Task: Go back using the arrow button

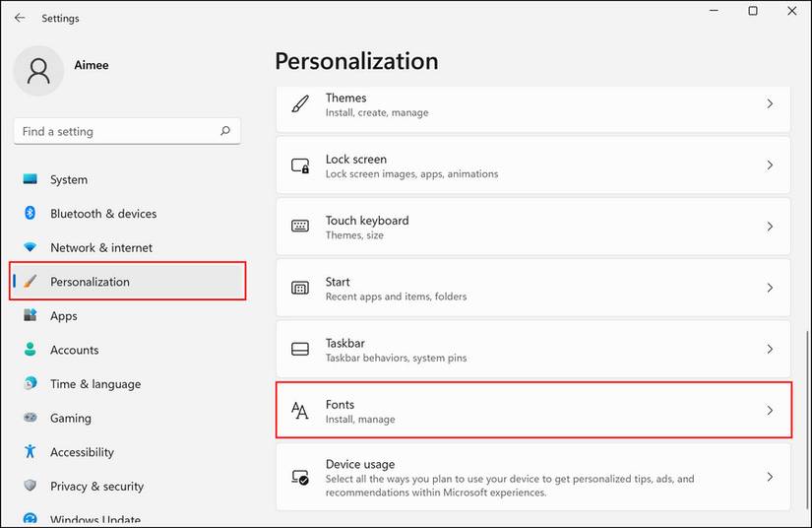Action: click(20, 18)
